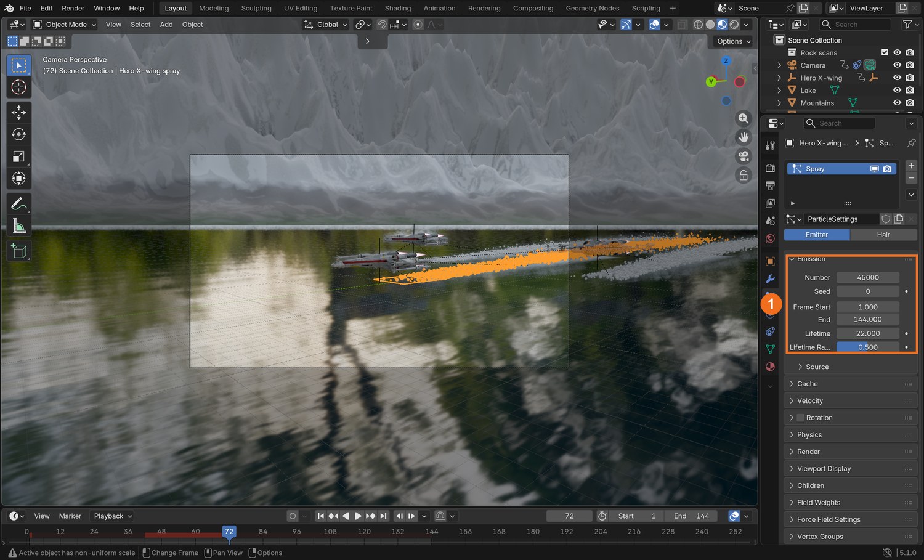This screenshot has width=924, height=560.
Task: Expand the Hero X-wing outliner row
Action: 779,78
